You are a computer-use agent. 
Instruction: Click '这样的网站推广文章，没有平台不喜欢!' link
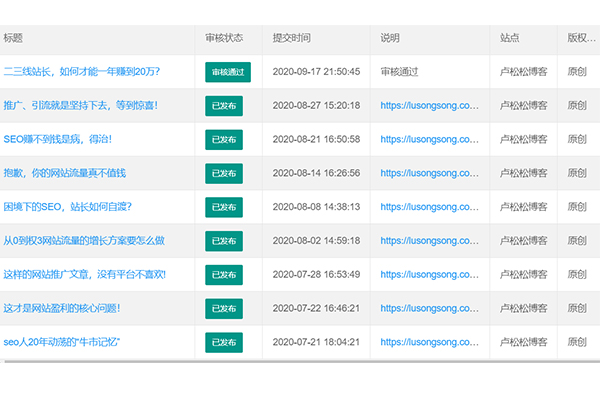point(84,274)
